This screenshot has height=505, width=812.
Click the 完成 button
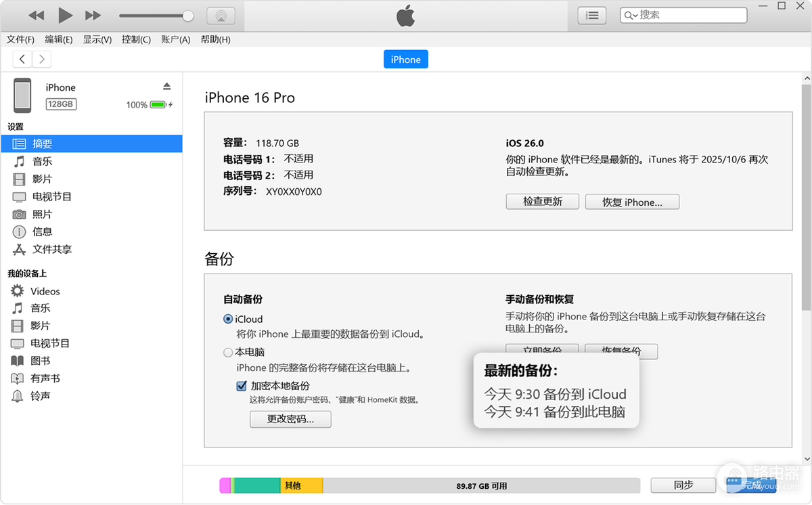tap(751, 485)
